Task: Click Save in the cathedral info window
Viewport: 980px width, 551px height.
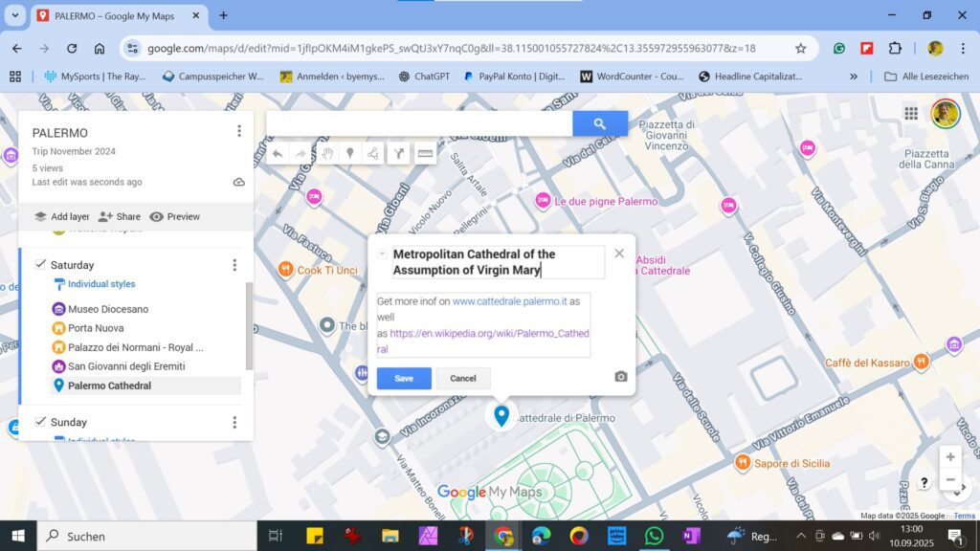Action: pos(403,378)
